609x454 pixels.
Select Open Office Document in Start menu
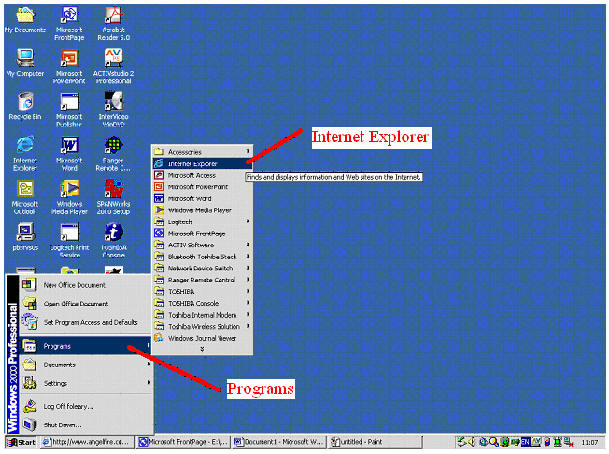(x=85, y=304)
